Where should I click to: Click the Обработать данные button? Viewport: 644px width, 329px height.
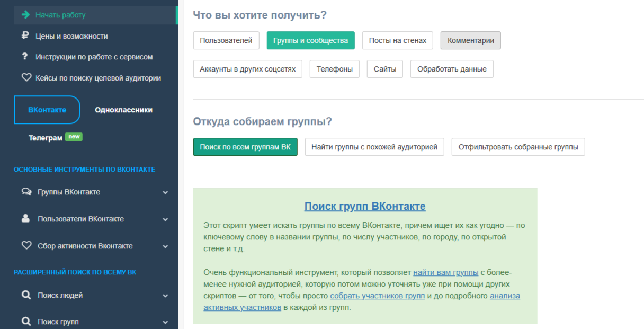(x=452, y=69)
